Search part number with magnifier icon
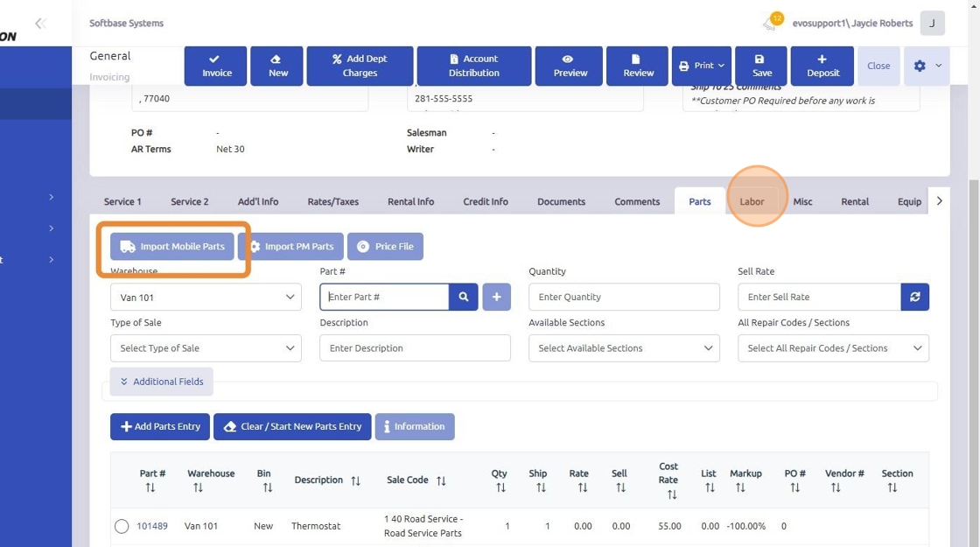Viewport: 980px width, 547px height. (x=463, y=297)
